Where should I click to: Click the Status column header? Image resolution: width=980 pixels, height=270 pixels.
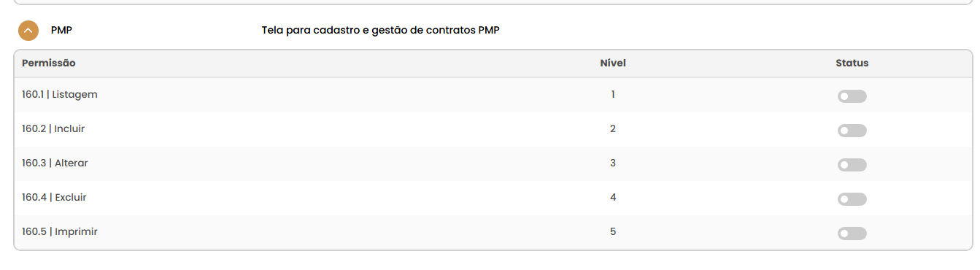pos(852,63)
